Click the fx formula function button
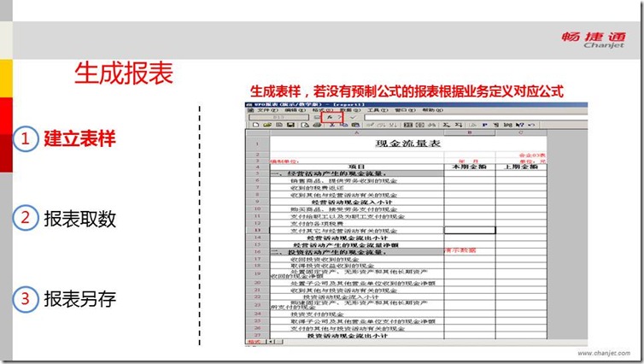 pos(330,118)
